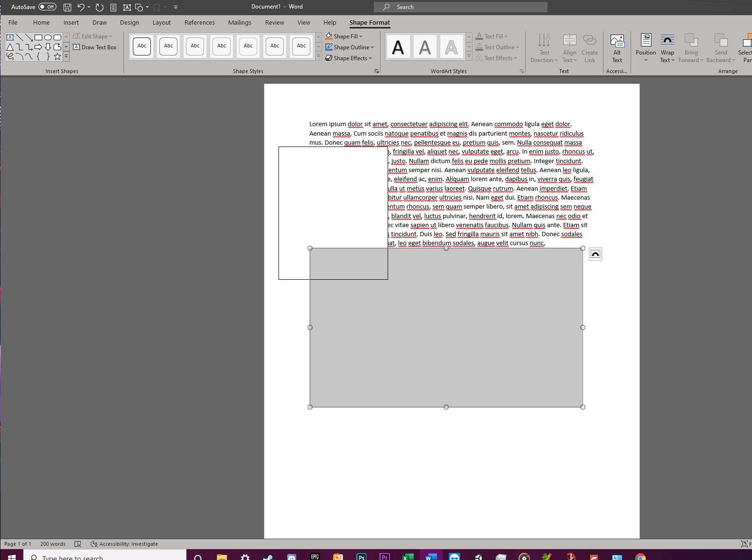
Task: Click in the Search box
Action: click(461, 7)
